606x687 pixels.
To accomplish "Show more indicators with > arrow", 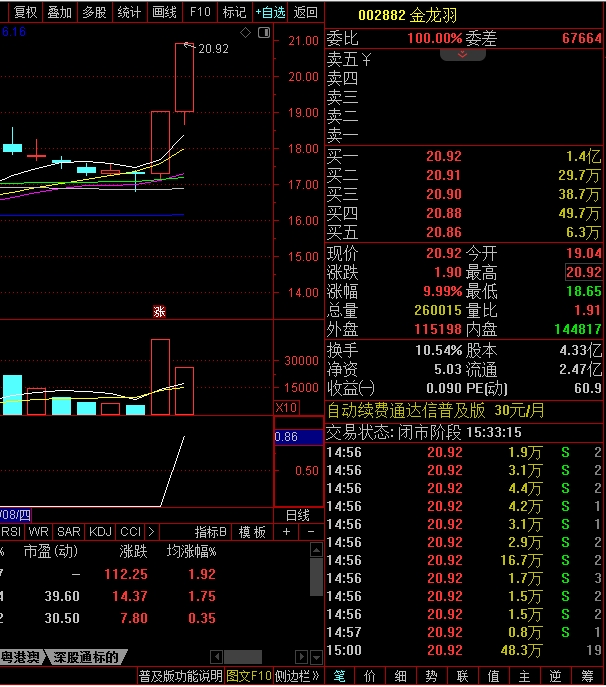I will tap(151, 532).
